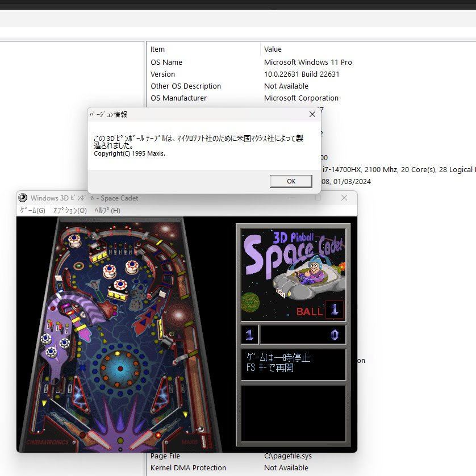Minimize the 3D Pinball window

coord(293,198)
